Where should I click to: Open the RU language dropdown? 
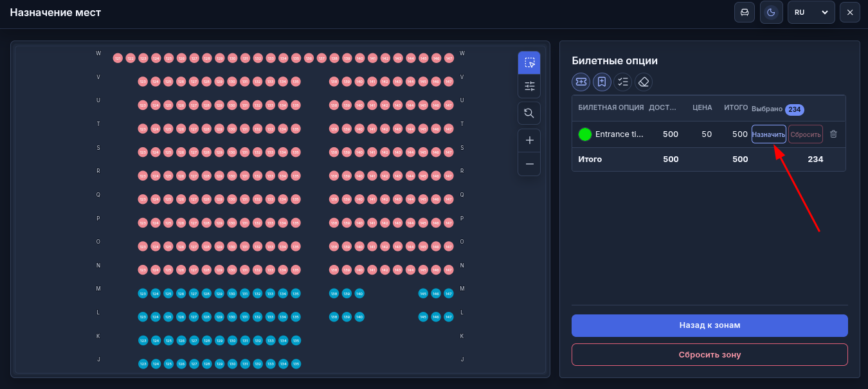[811, 12]
